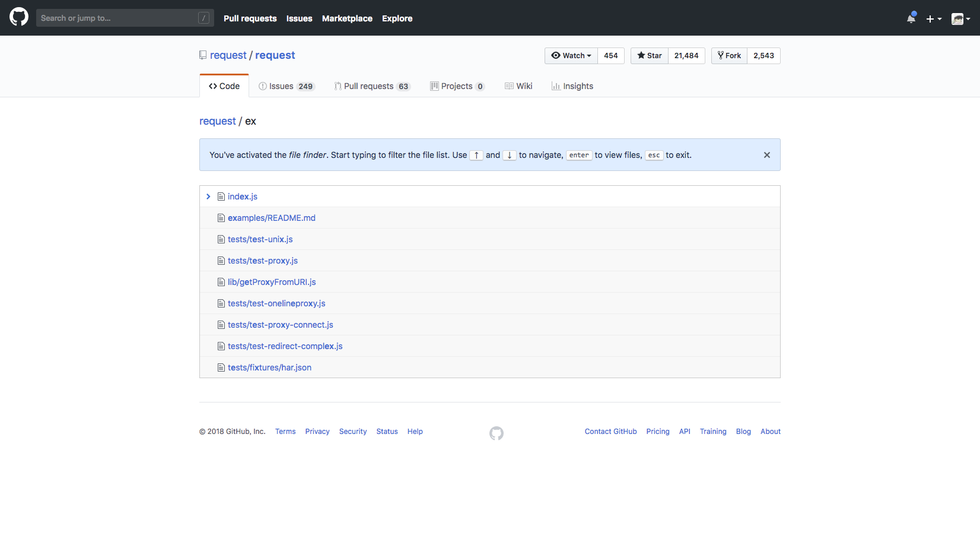980x545 pixels.
Task: Open the Security footer link
Action: click(x=353, y=432)
